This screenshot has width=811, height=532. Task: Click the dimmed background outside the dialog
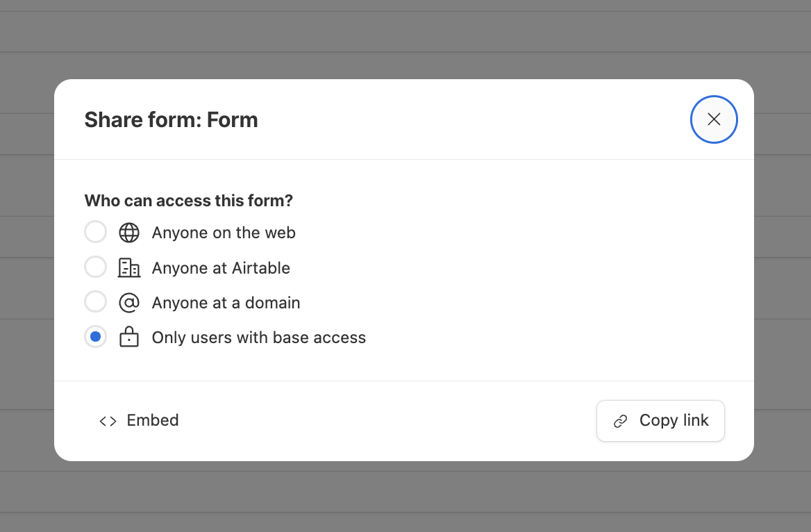click(405, 35)
